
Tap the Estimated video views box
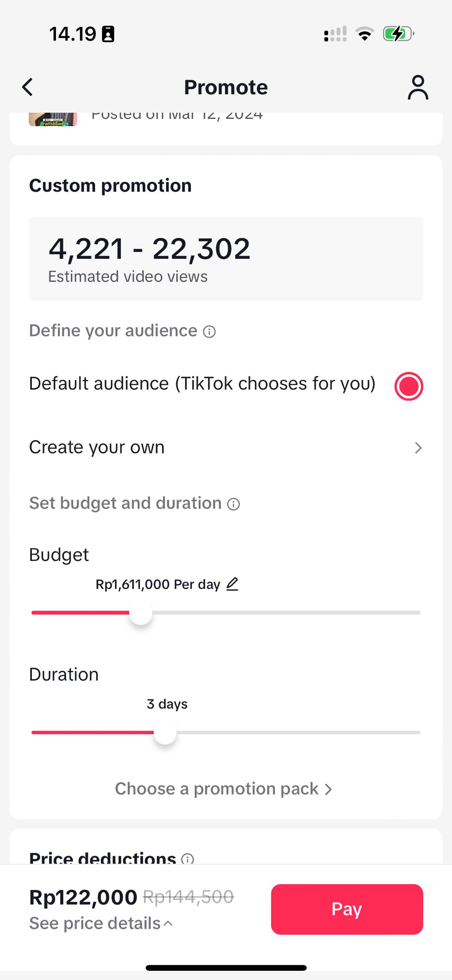226,259
